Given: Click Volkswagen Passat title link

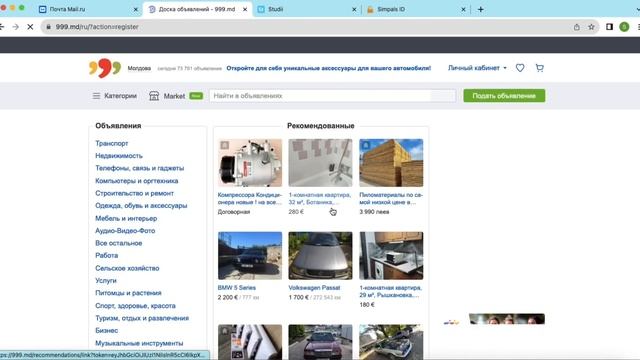Looking at the screenshot, I should pos(314,288).
